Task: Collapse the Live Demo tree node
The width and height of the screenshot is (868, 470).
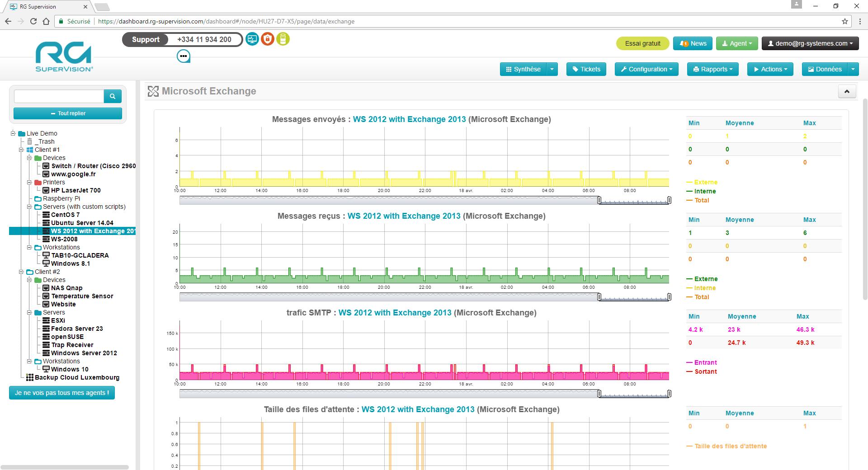Action: click(x=14, y=133)
